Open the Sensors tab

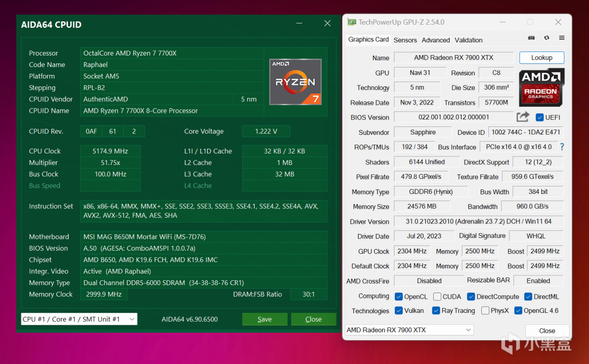(x=405, y=40)
